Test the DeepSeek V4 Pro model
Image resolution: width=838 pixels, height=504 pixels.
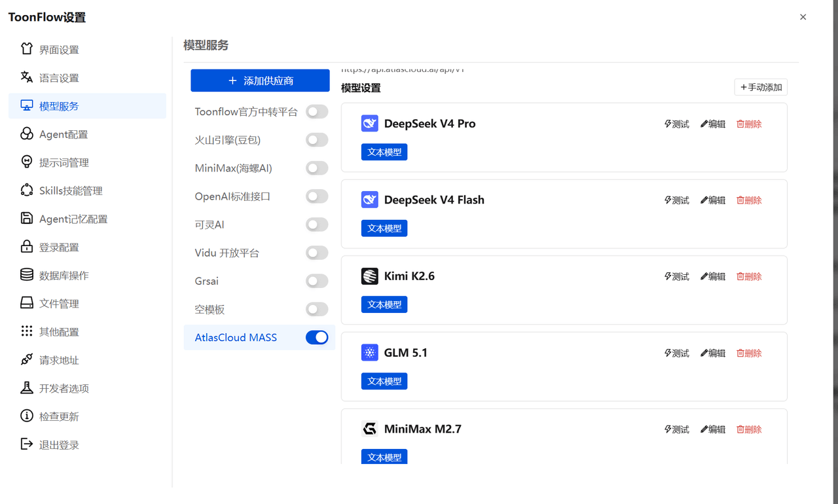click(x=677, y=124)
